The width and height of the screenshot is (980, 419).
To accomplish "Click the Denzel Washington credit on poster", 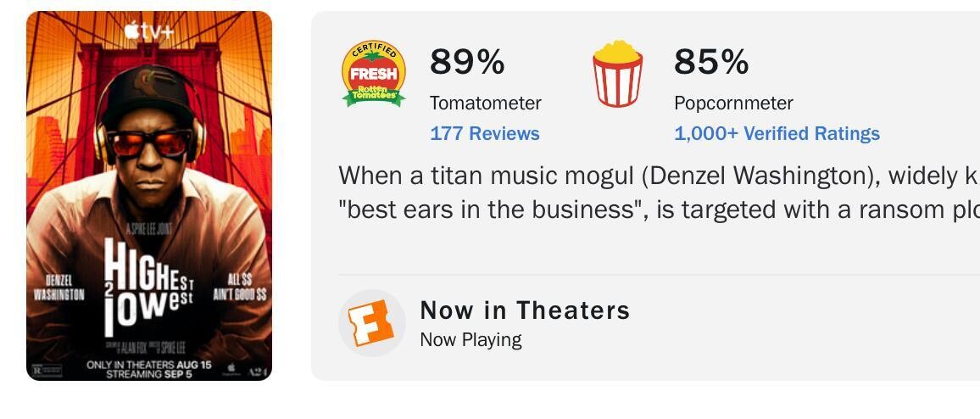I will point(59,288).
